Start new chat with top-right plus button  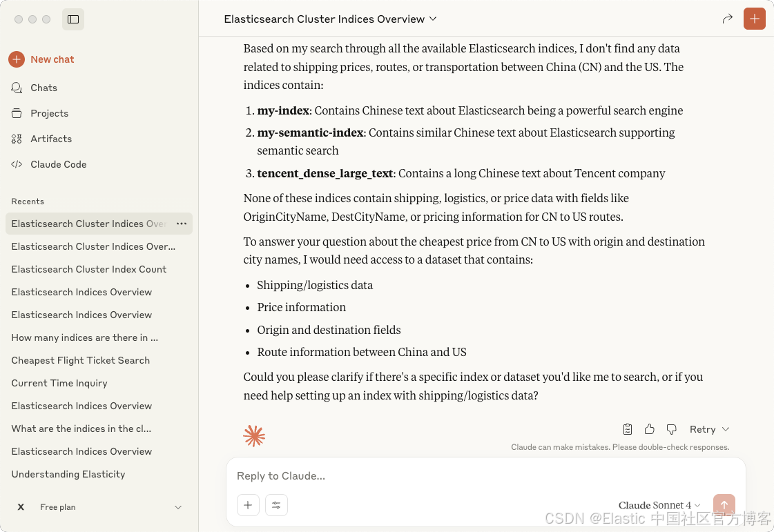click(754, 19)
